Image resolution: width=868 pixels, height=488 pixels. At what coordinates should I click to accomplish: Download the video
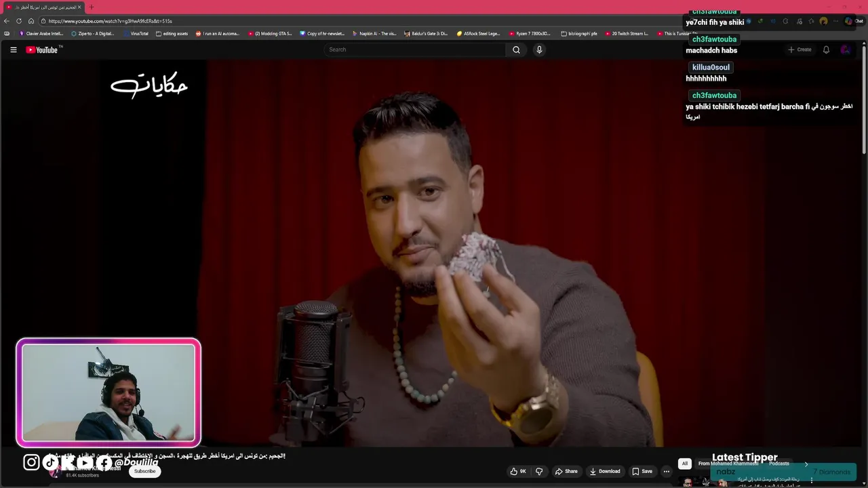(x=605, y=471)
